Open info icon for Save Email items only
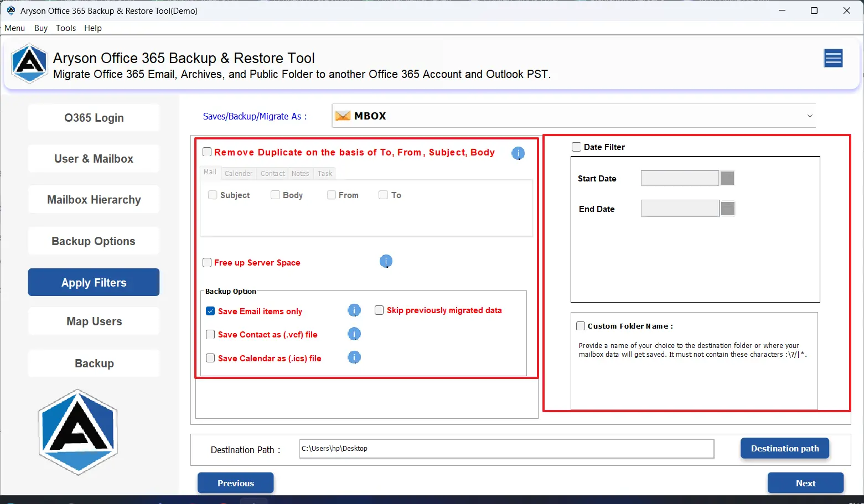This screenshot has width=864, height=504. pos(354,310)
